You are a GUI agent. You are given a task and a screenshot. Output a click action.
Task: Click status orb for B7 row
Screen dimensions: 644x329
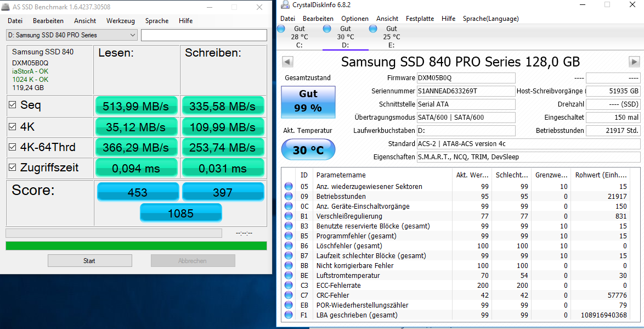pyautogui.click(x=289, y=255)
